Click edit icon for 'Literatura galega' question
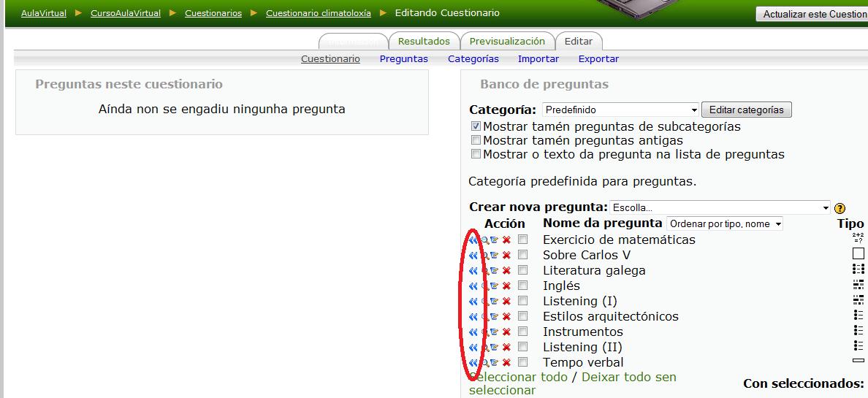The width and height of the screenshot is (868, 398). [x=495, y=271]
